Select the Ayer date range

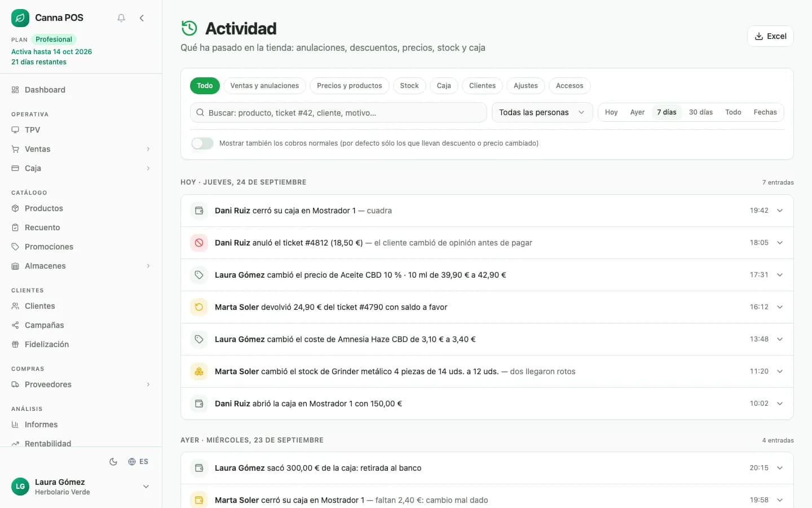click(x=637, y=112)
